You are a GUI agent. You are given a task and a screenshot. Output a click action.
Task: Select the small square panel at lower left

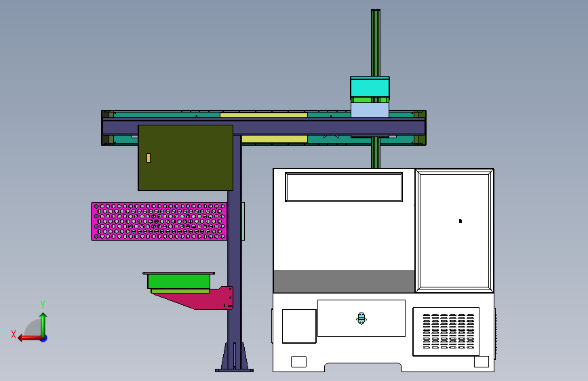point(299,326)
